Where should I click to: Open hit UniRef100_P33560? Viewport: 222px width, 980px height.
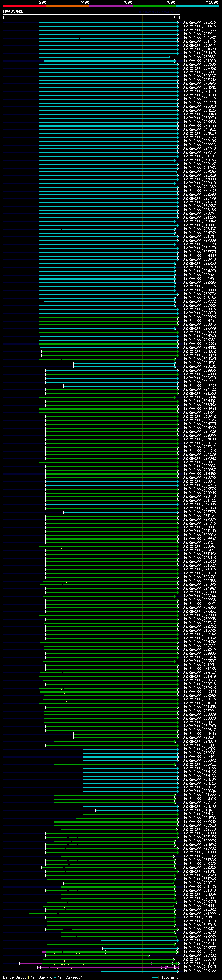(199, 405)
